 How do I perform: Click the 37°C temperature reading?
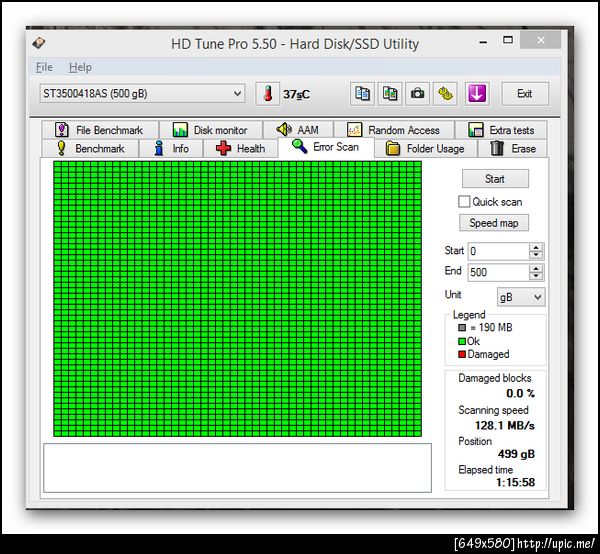click(x=296, y=94)
